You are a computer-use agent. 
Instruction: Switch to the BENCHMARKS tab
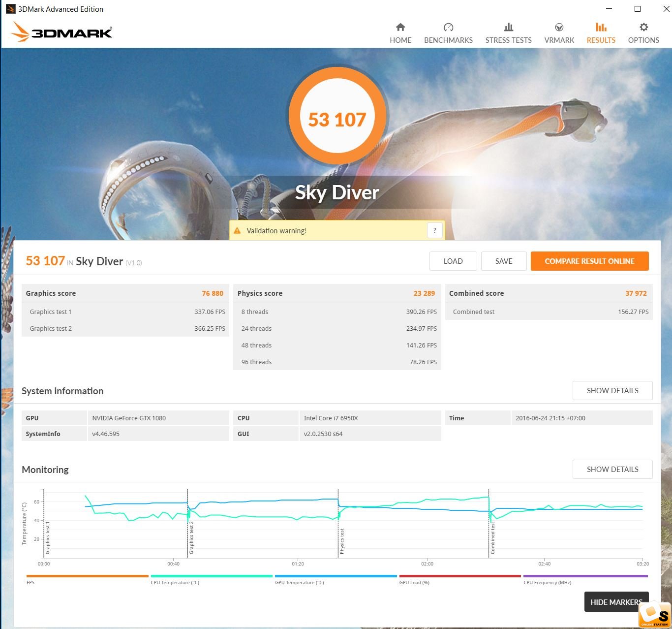(448, 33)
